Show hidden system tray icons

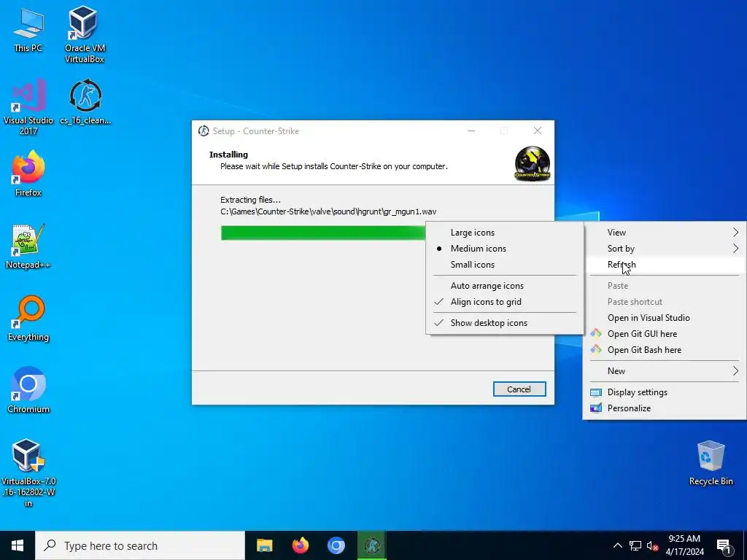coord(617,545)
